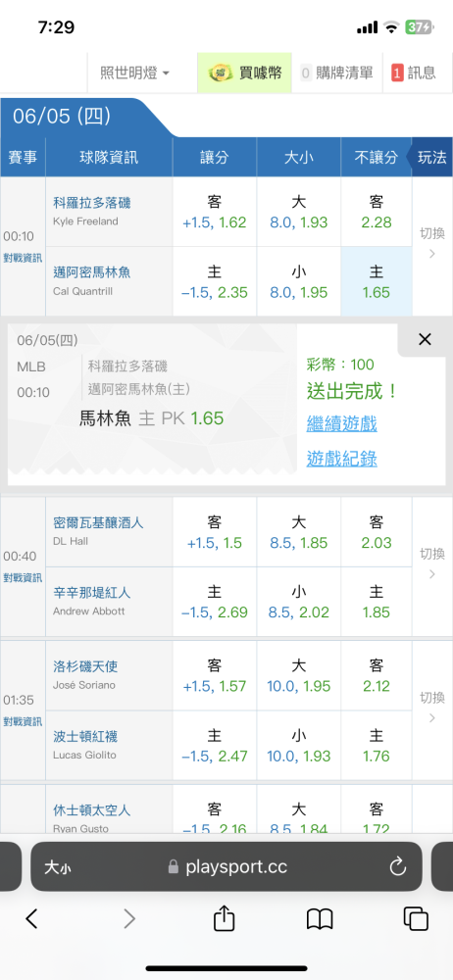Go back with the Safari back arrow
Image resolution: width=453 pixels, height=980 pixels.
[32, 918]
